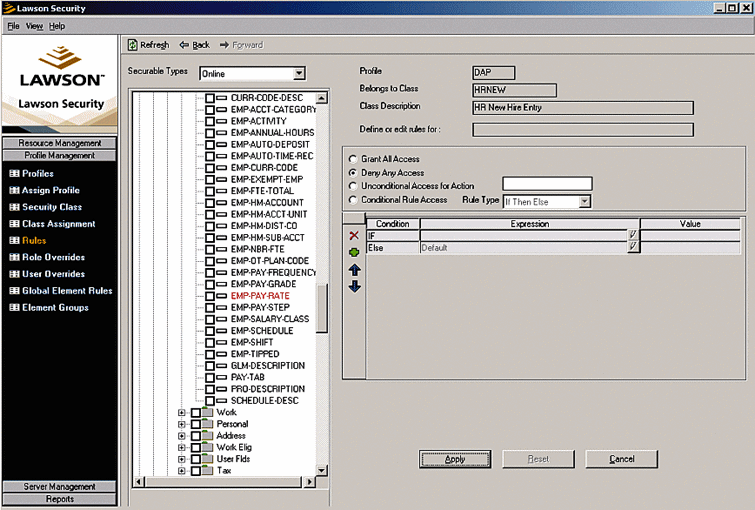755x510 pixels.
Task: Check the EMP-PAY-RATE checkbox
Action: tap(210, 296)
